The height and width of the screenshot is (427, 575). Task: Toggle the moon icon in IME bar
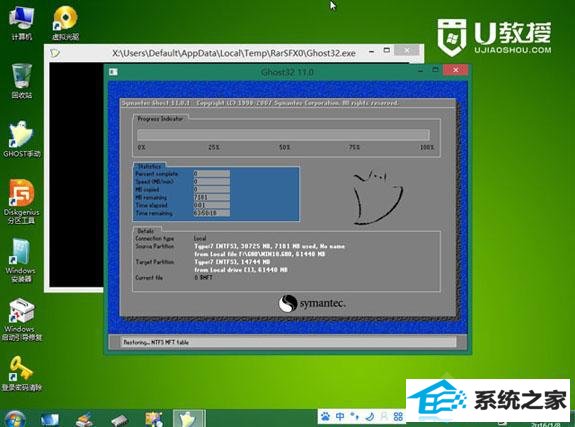(x=370, y=417)
